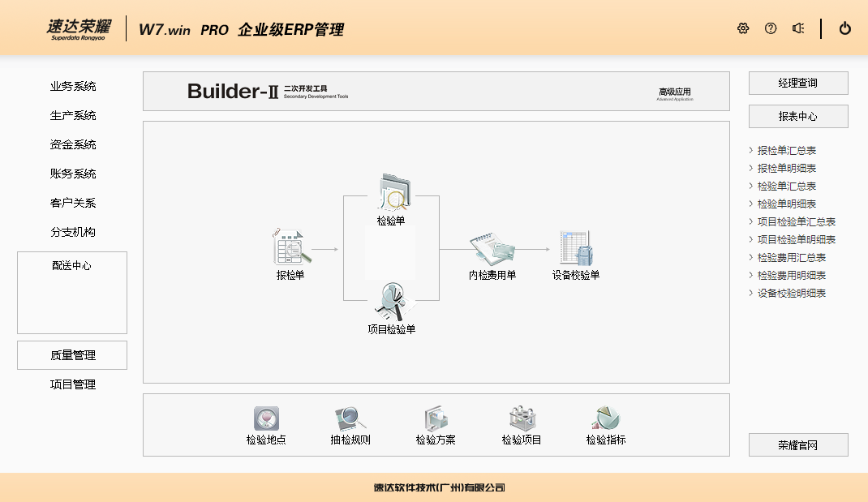Open the 检验方案 icon

(436, 418)
